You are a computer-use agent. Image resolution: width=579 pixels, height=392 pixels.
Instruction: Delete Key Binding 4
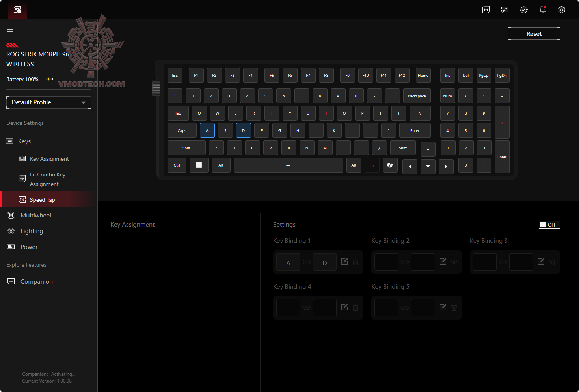point(356,307)
